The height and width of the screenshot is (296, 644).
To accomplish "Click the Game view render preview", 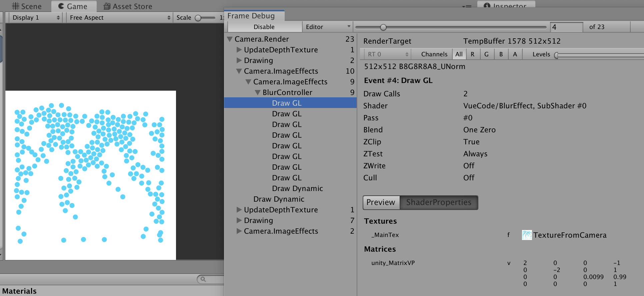I will 91,175.
